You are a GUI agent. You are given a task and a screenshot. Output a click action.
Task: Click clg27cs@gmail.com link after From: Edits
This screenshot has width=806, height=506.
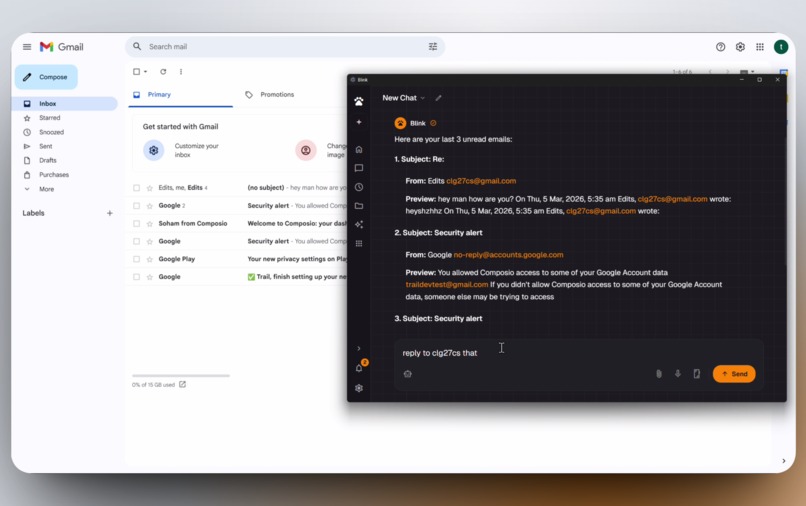[481, 181]
